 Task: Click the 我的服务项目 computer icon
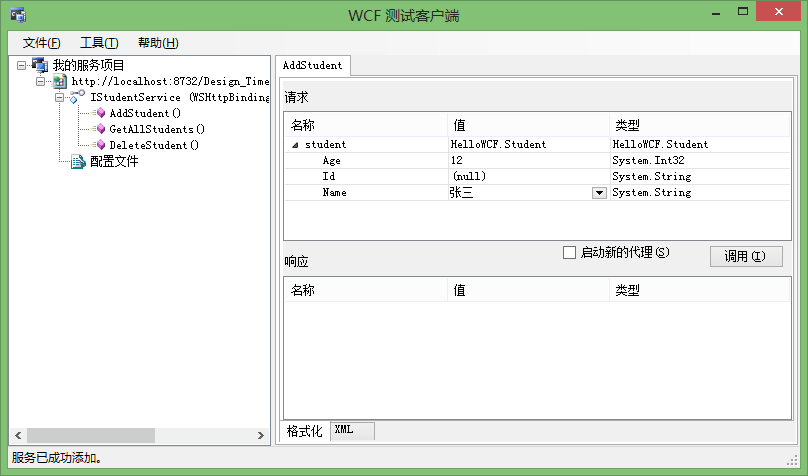[40, 65]
